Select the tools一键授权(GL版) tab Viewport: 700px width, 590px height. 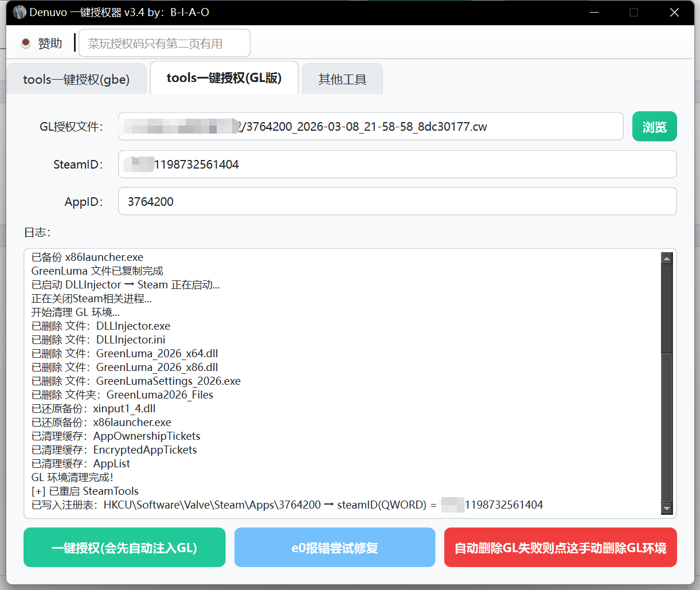pos(224,79)
